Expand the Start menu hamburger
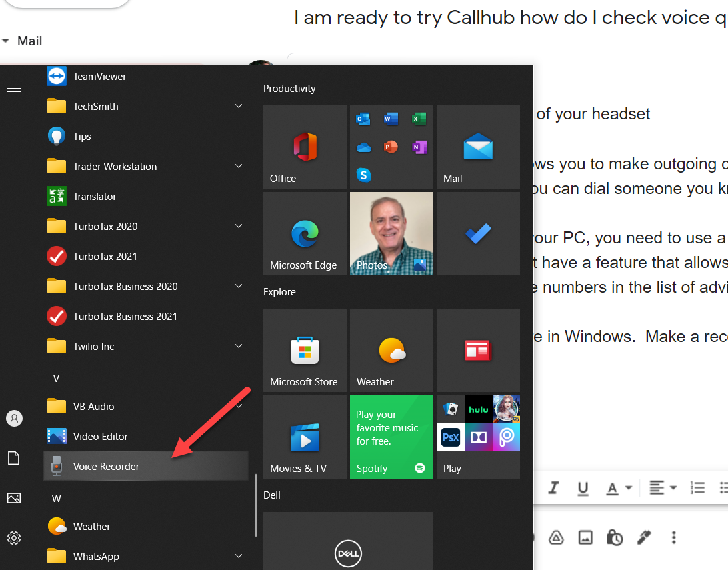 (14, 88)
